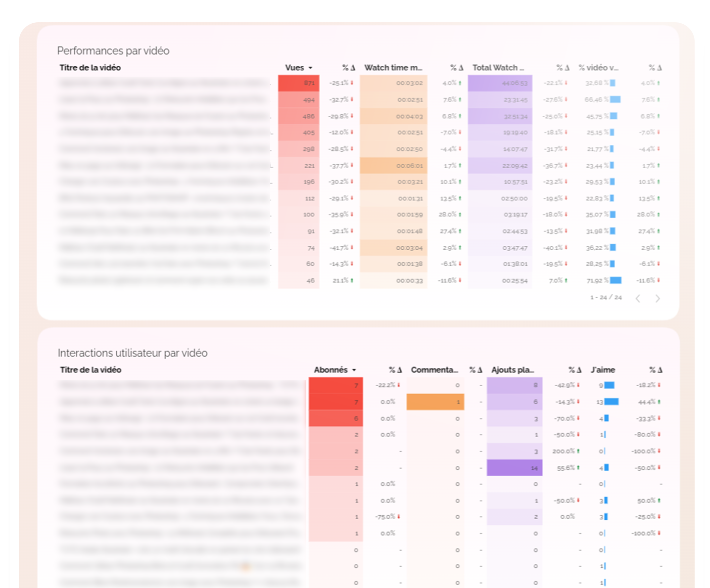Screen dimensions: 710x588
Task: Click the previous page chevron icon
Action: [x=638, y=298]
